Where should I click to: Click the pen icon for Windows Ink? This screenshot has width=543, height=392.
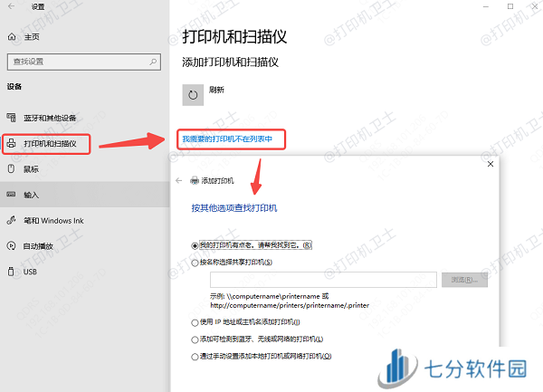pos(11,220)
